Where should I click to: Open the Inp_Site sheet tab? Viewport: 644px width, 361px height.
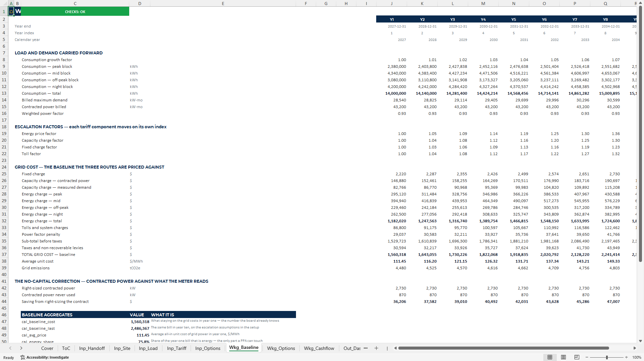click(x=122, y=348)
